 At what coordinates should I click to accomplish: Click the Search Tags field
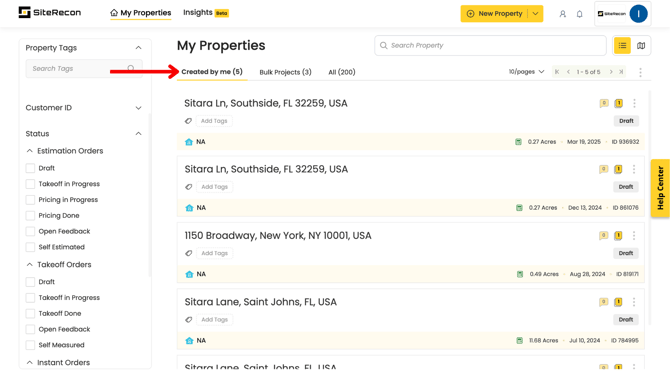pyautogui.click(x=84, y=68)
